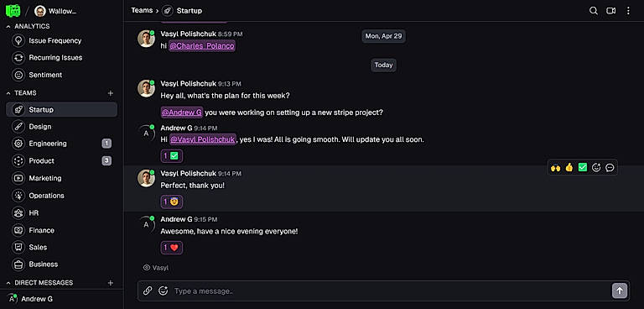The image size is (644, 309).
Task: Open the Engineering team channel
Action: [61, 144]
